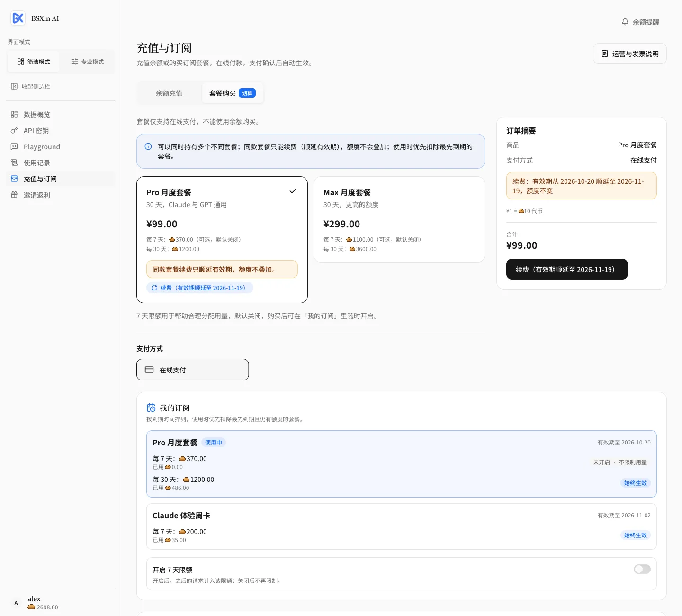Click the 充值与订阅 card icon
The image size is (682, 616).
(14, 179)
